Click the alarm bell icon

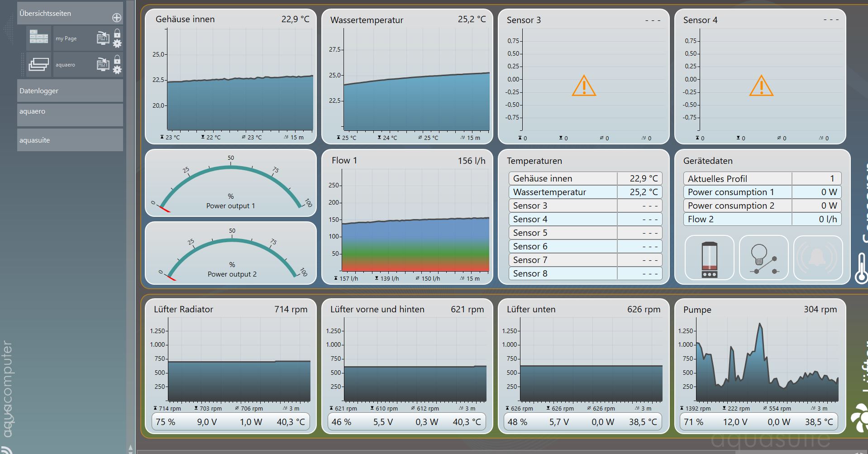point(818,258)
